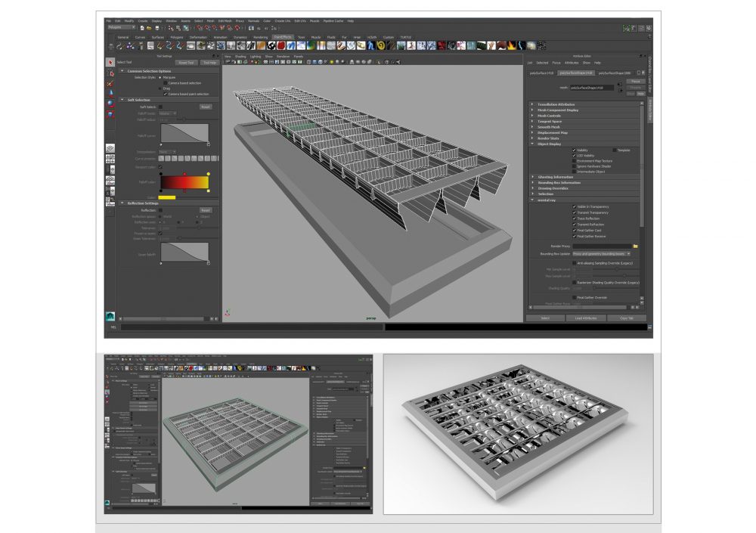Image resolution: width=756 pixels, height=533 pixels.
Task: Click the mesh name input field
Action: (x=593, y=88)
